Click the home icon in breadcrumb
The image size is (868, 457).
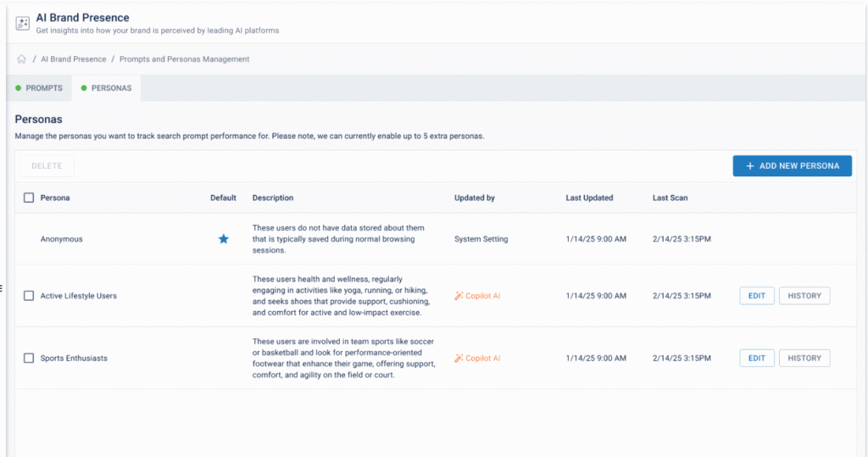22,59
